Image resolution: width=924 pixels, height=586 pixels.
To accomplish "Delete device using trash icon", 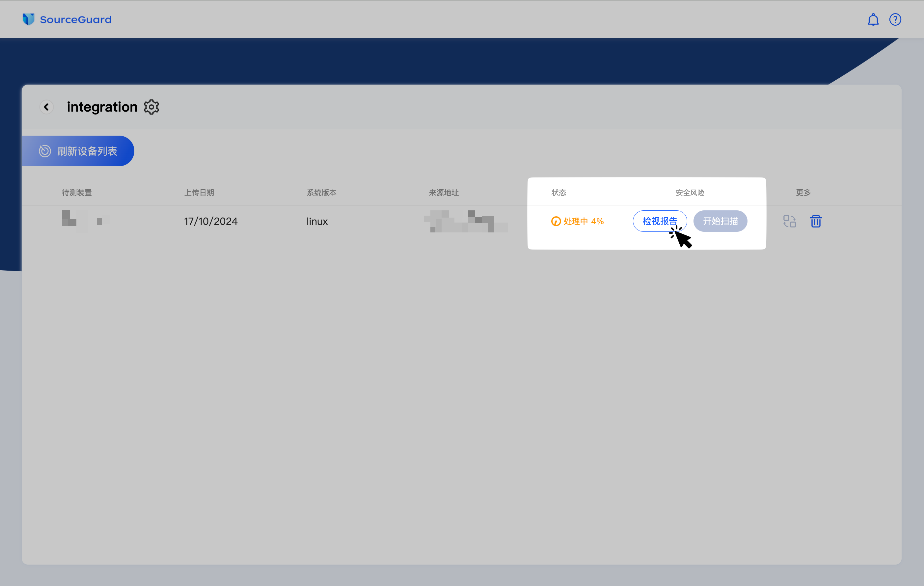I will (815, 221).
